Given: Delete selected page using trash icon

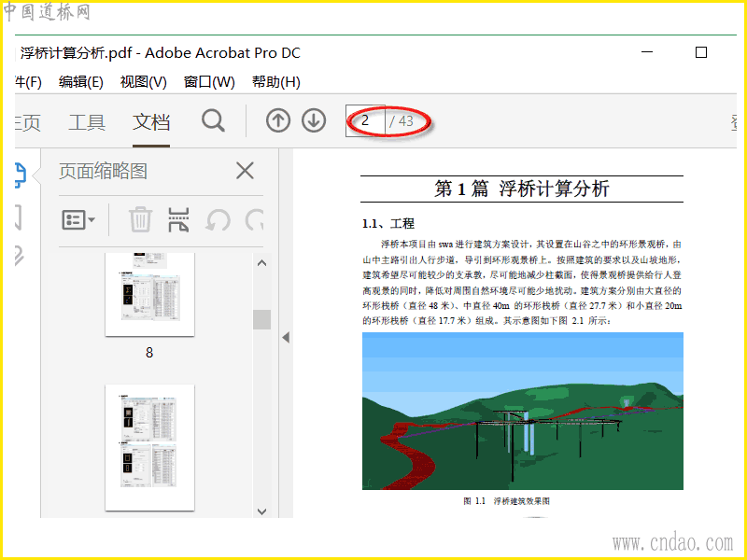Looking at the screenshot, I should (x=141, y=220).
